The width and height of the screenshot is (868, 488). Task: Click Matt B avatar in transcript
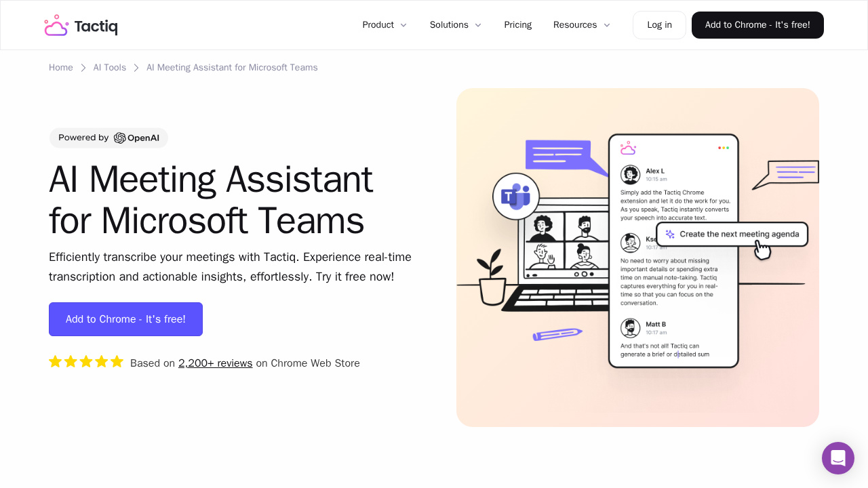[x=631, y=328]
